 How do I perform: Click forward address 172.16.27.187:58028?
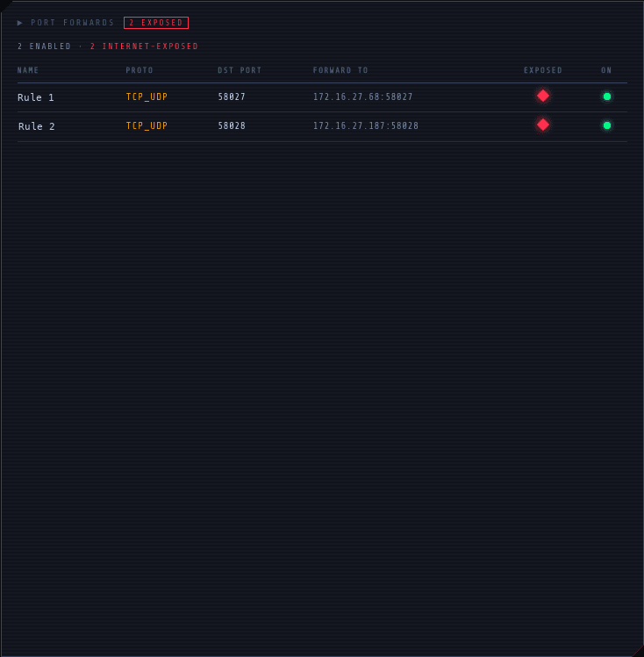[366, 125]
